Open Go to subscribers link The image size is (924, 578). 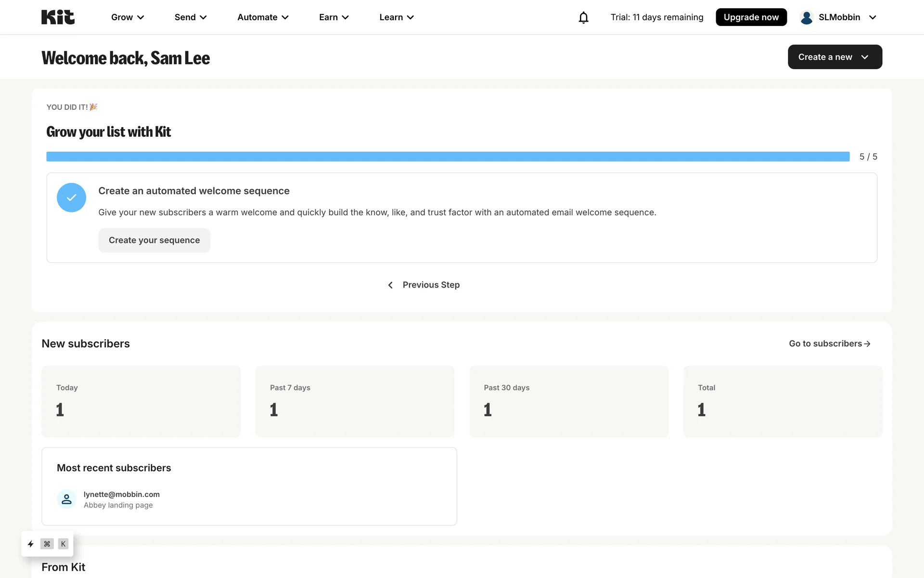coord(830,344)
